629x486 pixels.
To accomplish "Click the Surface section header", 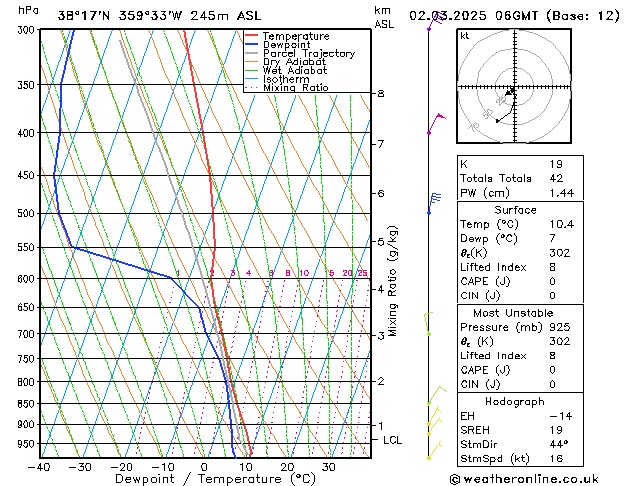I will point(514,210).
